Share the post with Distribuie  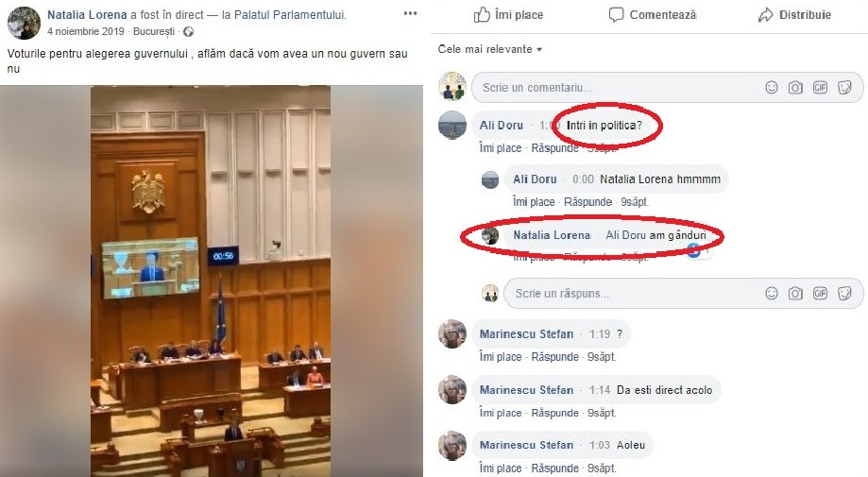[794, 15]
